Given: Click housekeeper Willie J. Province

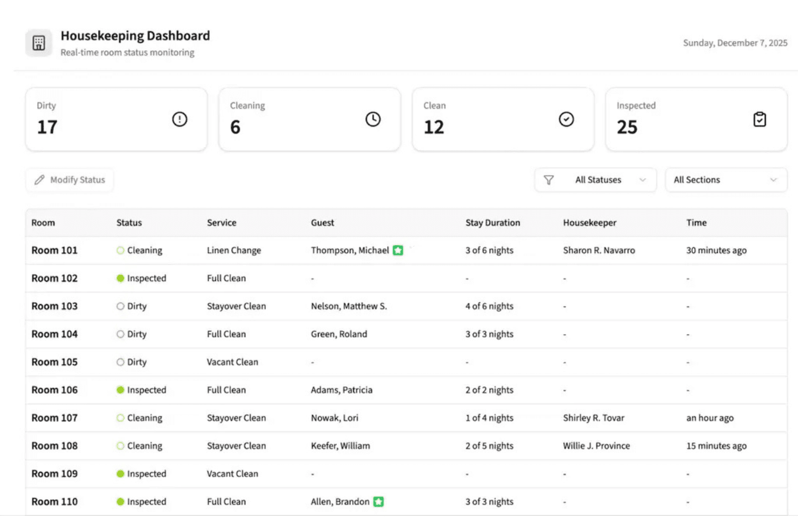Looking at the screenshot, I should (x=597, y=446).
